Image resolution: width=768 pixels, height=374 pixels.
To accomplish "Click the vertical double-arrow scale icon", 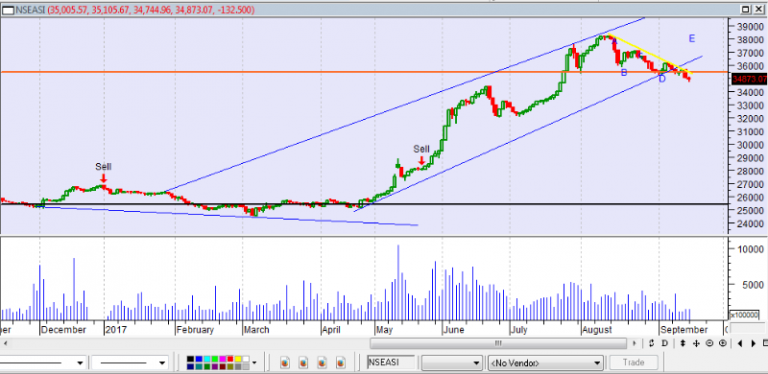I will tap(683, 343).
